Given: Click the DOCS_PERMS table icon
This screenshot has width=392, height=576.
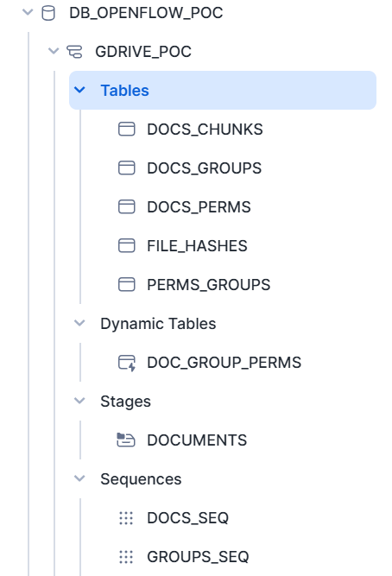Looking at the screenshot, I should tap(127, 206).
